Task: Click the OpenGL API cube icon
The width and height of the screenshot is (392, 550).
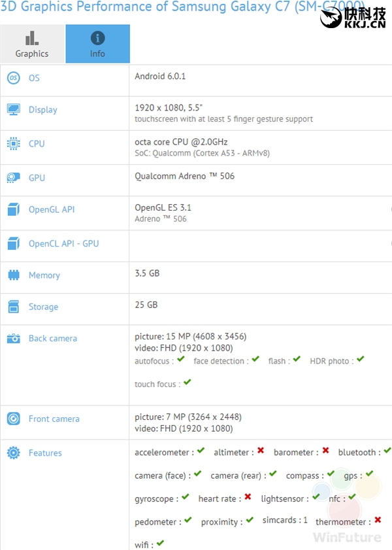Action: tap(13, 210)
